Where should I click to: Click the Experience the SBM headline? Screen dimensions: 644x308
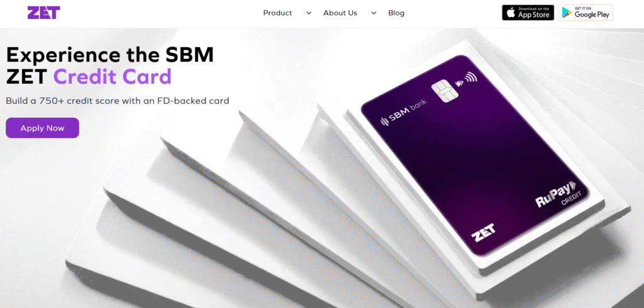pyautogui.click(x=110, y=55)
